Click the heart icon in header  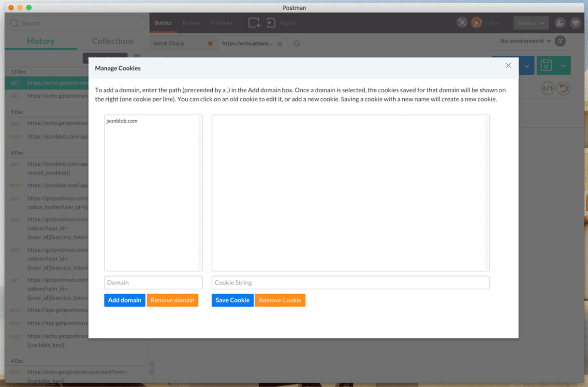click(x=575, y=23)
